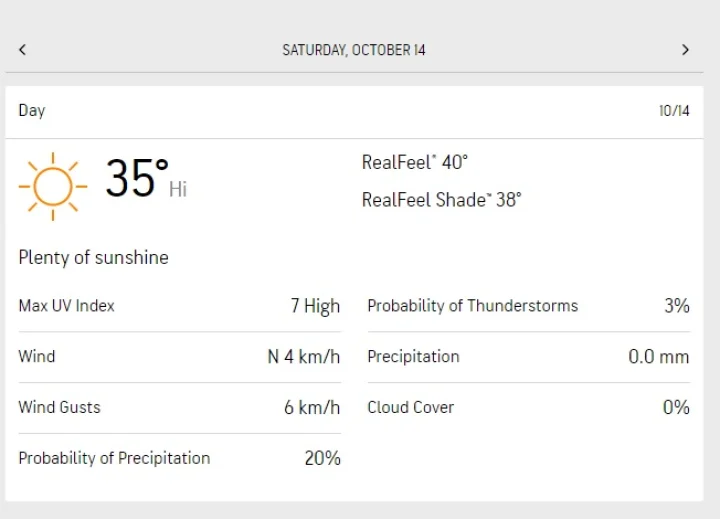Select the Saturday, October 14 date heading
720x519 pixels.
(354, 50)
